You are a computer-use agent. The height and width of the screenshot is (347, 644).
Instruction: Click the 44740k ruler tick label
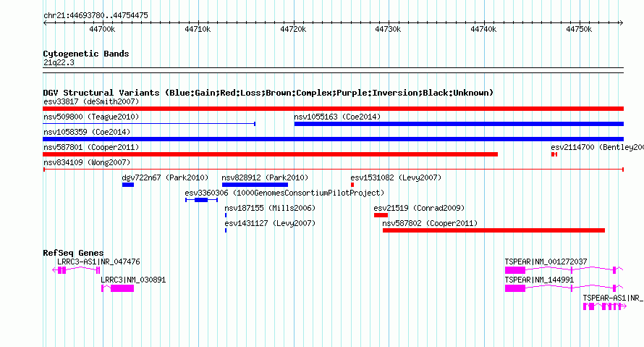pos(483,29)
